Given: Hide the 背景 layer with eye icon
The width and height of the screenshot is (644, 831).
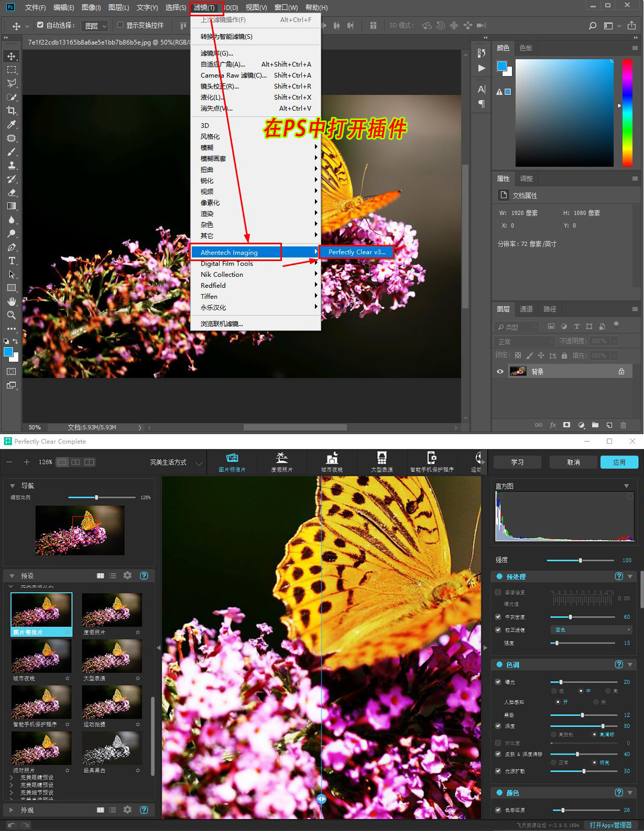Looking at the screenshot, I should click(500, 371).
